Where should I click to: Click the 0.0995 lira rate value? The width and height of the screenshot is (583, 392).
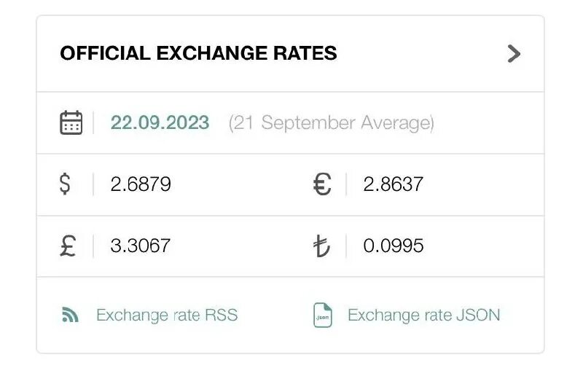coord(394,246)
